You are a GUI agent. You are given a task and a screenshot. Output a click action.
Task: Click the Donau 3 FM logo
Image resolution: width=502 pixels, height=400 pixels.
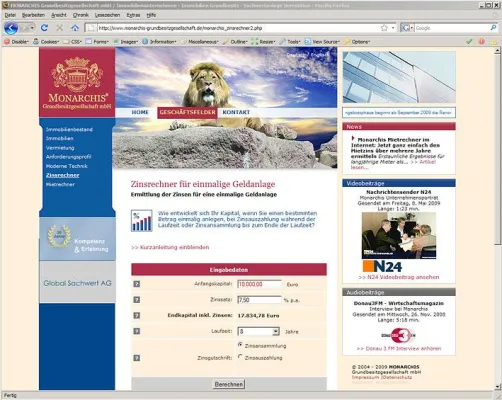(399, 335)
